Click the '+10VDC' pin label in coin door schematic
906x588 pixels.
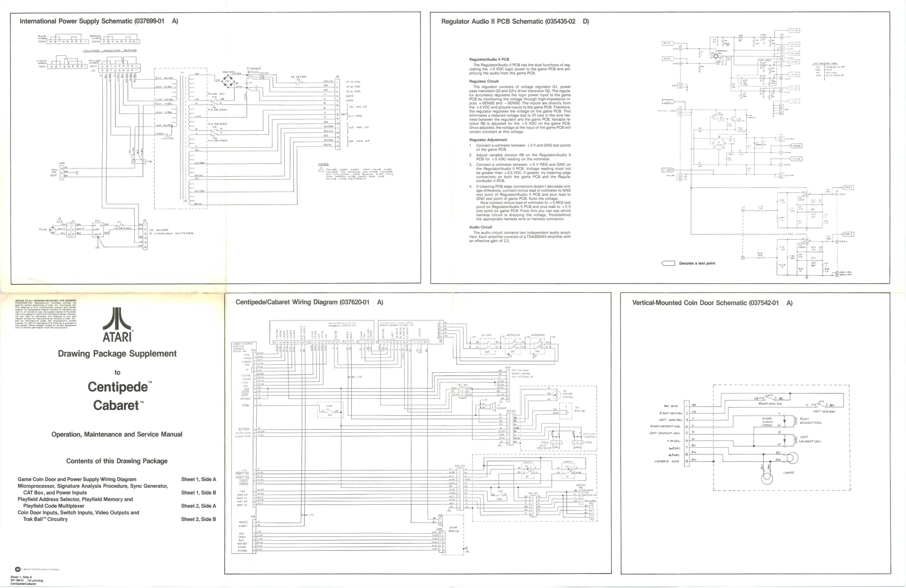(673, 441)
